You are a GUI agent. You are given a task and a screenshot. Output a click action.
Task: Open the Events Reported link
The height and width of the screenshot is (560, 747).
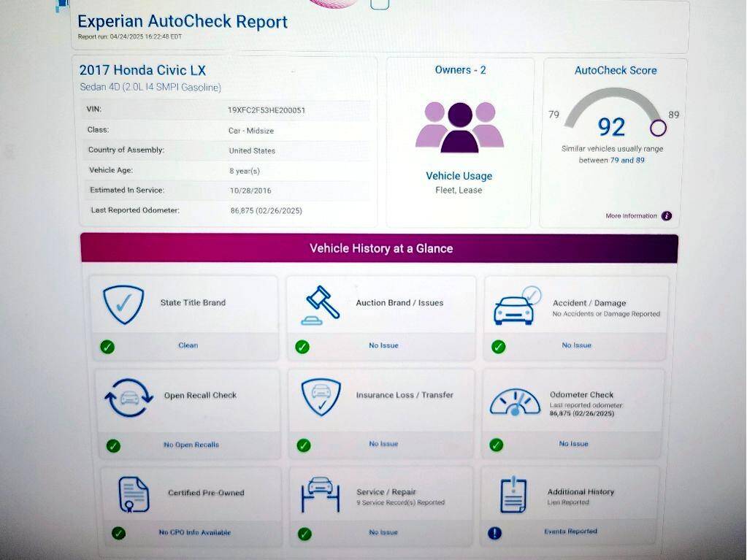pyautogui.click(x=571, y=531)
